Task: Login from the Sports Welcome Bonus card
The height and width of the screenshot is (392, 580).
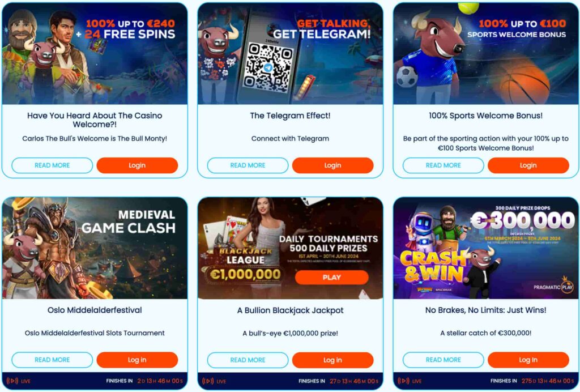Action: 528,165
